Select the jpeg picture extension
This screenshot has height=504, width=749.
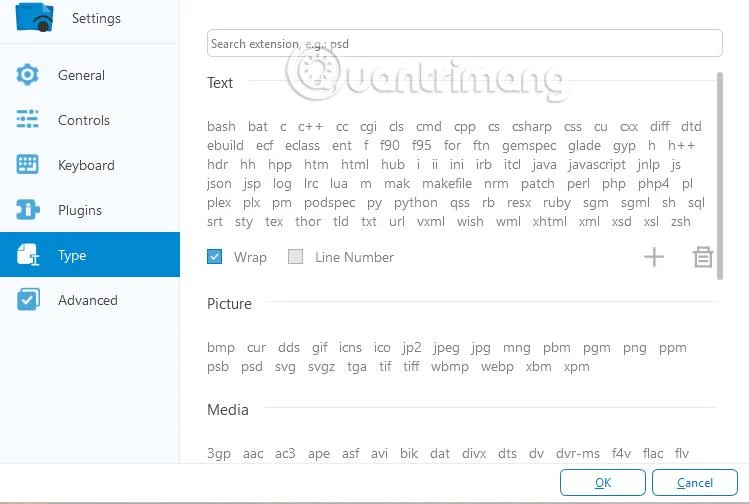pyautogui.click(x=446, y=348)
